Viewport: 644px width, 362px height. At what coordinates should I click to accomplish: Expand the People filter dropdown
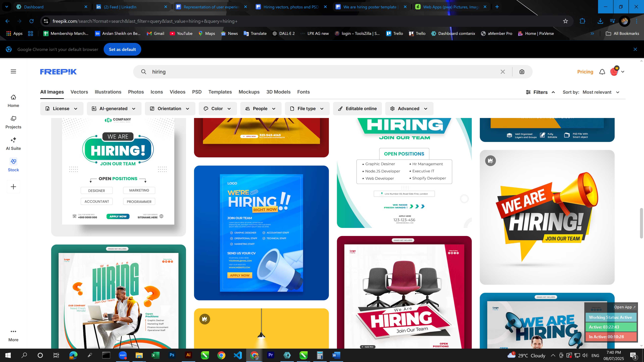click(x=261, y=109)
